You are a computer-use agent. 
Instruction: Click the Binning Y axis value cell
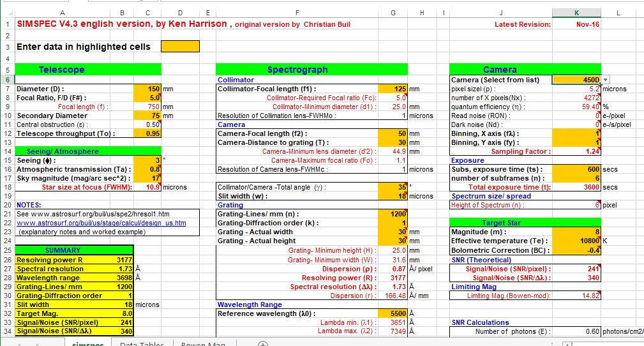[x=576, y=142]
